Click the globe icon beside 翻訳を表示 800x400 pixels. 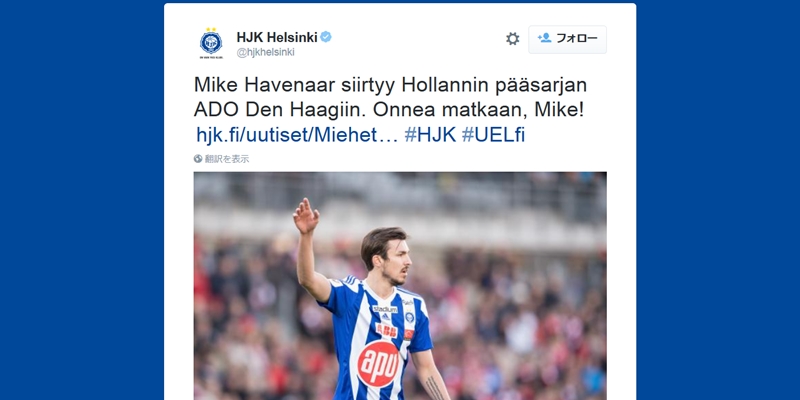198,159
